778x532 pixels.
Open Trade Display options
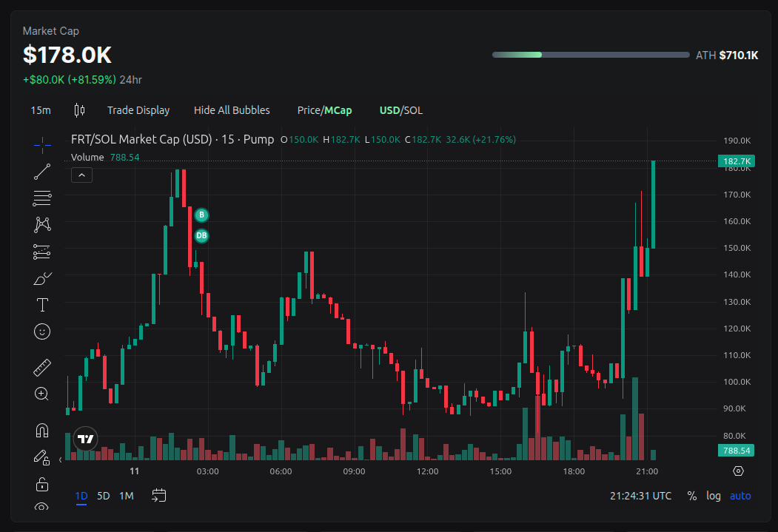click(x=138, y=110)
